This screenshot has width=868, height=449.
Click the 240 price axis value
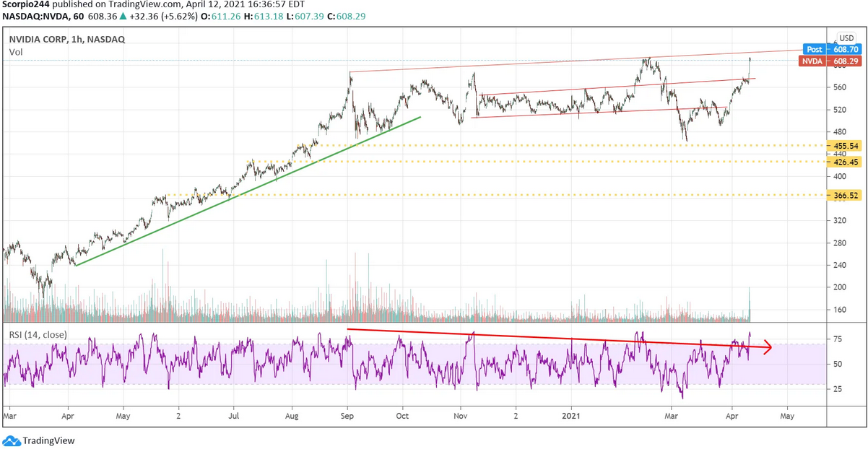840,265
